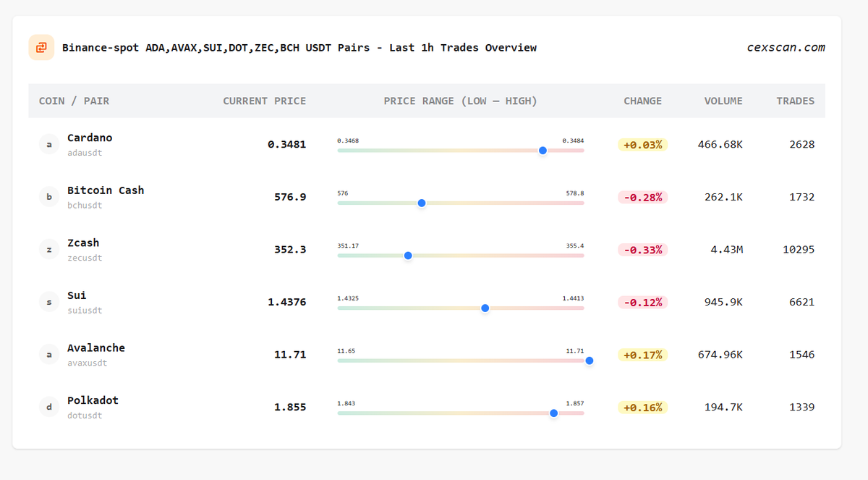Click the Polkadot +0.16% change badge

[x=642, y=407]
